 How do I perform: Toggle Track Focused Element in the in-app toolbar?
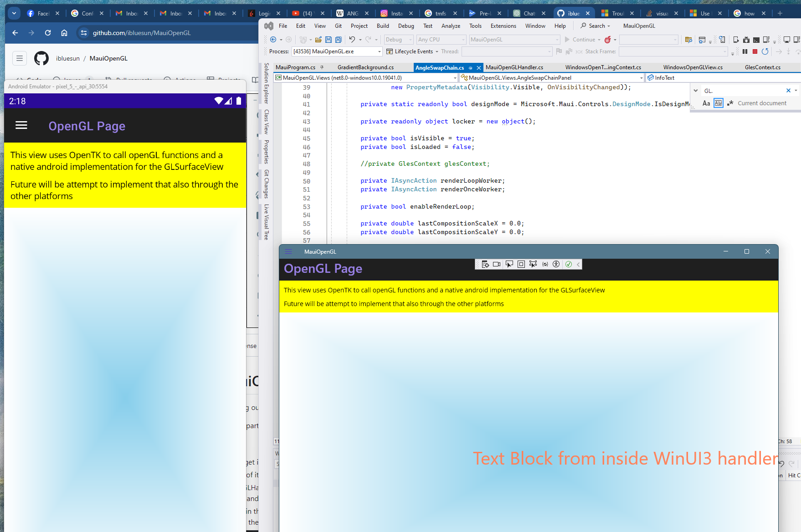click(x=533, y=264)
